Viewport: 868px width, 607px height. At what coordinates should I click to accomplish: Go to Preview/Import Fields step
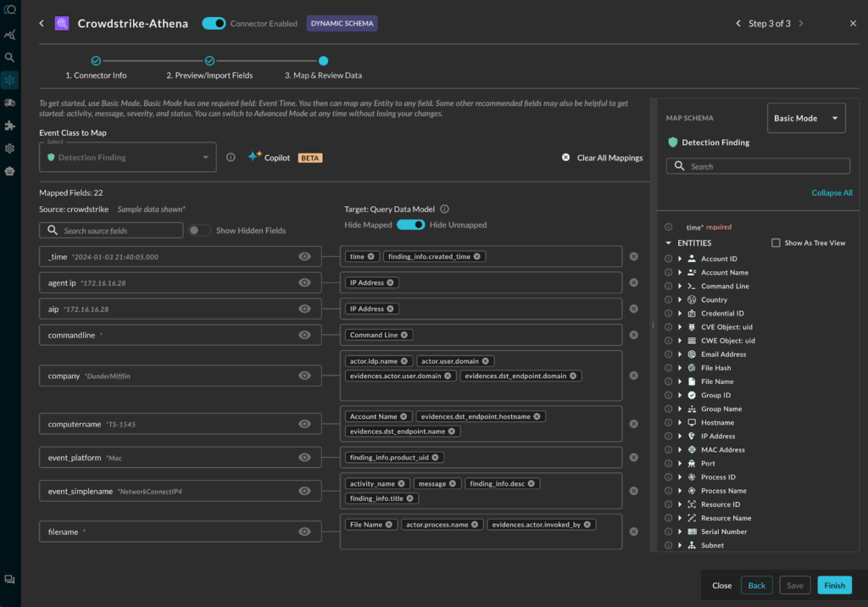coord(209,61)
